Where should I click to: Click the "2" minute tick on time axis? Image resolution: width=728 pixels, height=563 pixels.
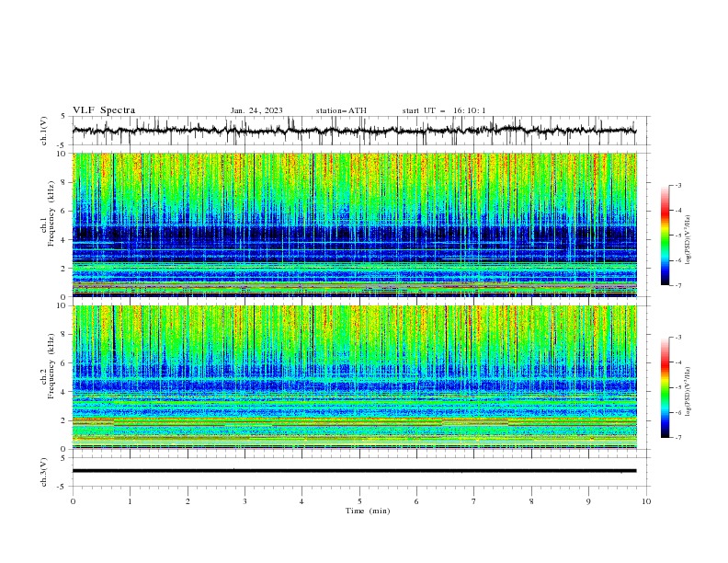[188, 501]
